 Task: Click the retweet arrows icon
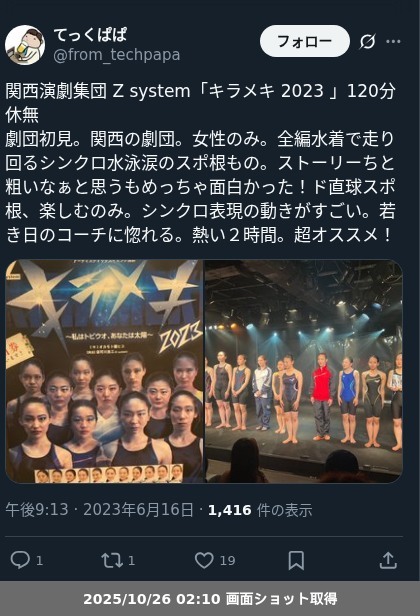tap(112, 560)
